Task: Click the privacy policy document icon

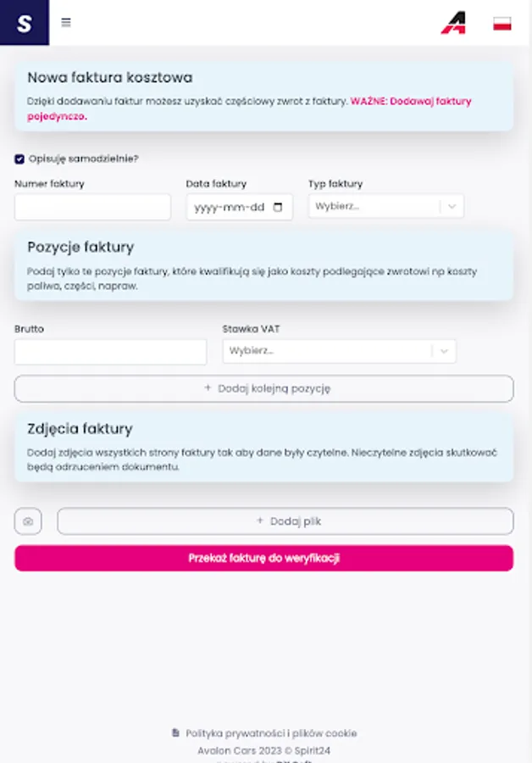Action: [x=175, y=733]
